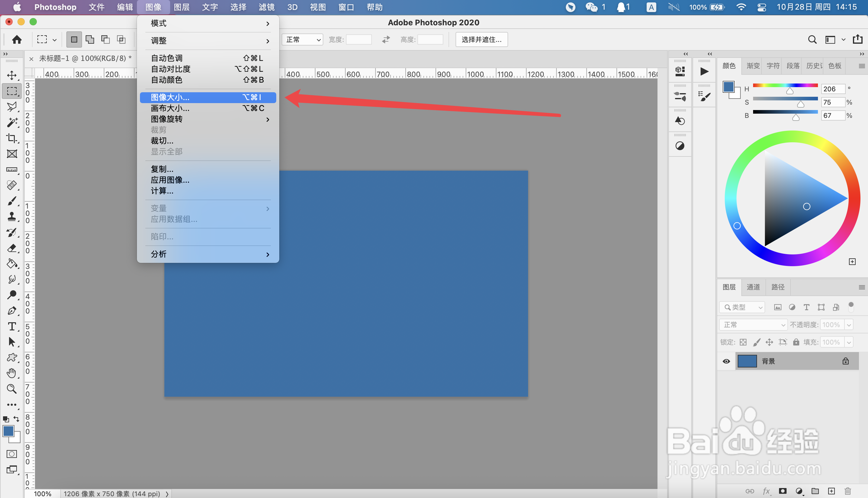
Task: Select the Hand tool
Action: point(12,373)
